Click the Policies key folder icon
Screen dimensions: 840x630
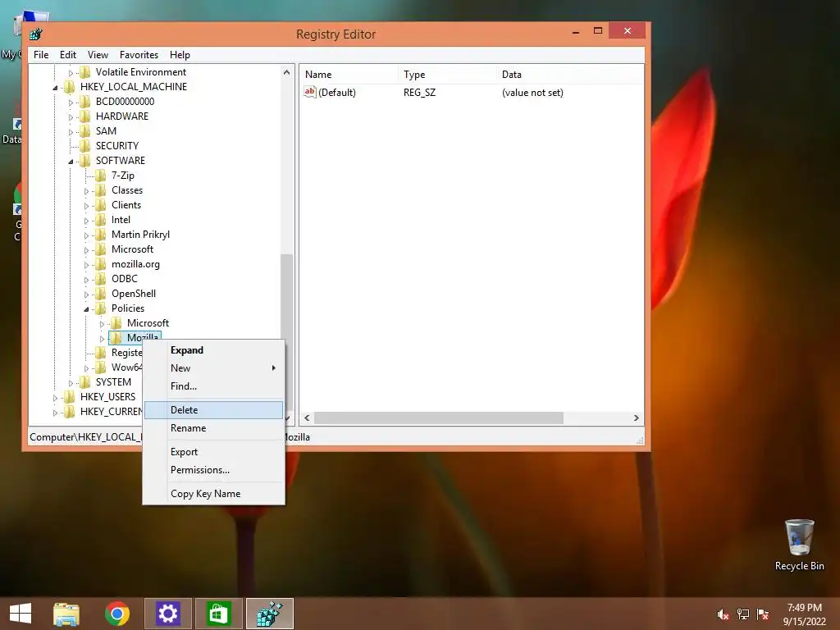[101, 308]
